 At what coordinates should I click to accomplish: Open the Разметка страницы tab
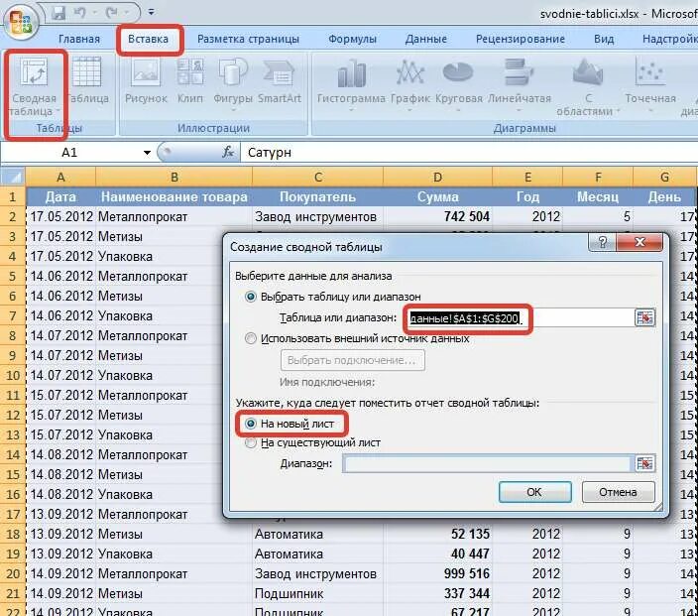pos(248,40)
